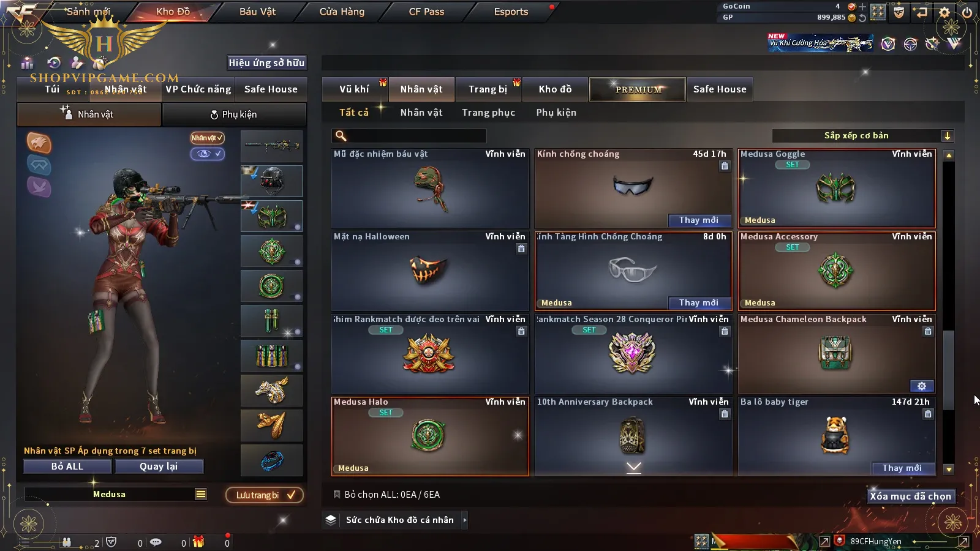Delete Mặt nạ Halloween via trash icon

coord(521,249)
